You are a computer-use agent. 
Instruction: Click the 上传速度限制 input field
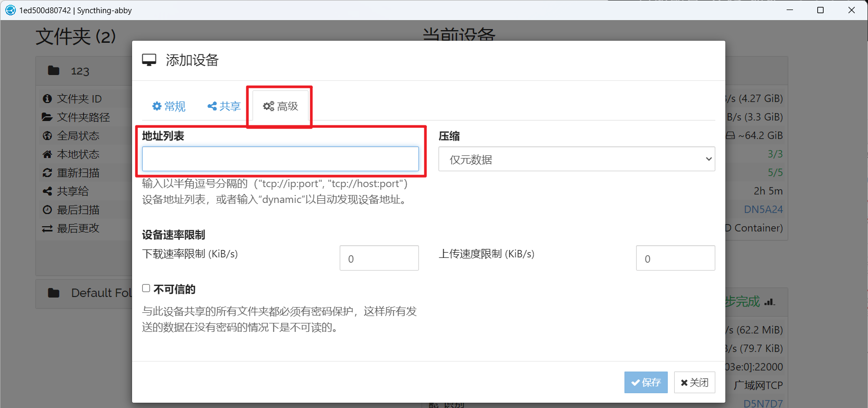675,258
